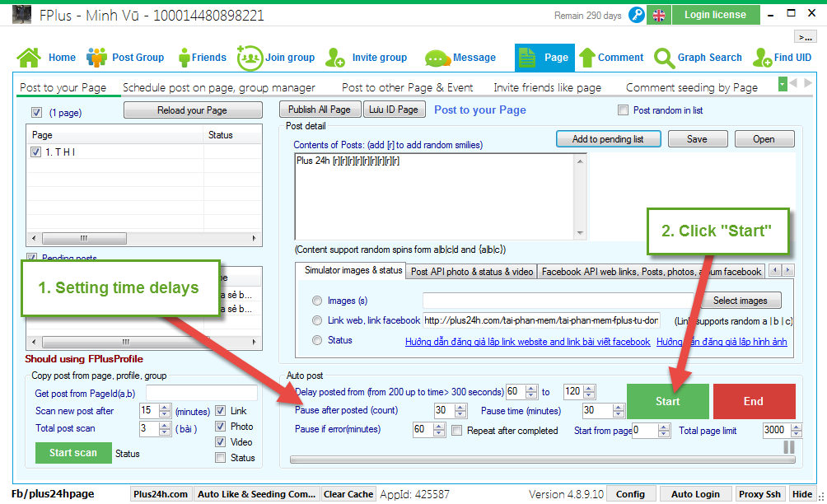Screen dimensions: 827x504
Task: Toggle the 'Link' scan checkbox
Action: pos(221,411)
